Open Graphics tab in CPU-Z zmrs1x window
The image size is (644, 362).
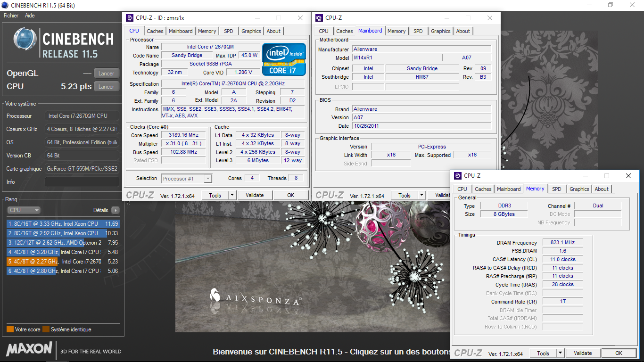click(251, 31)
